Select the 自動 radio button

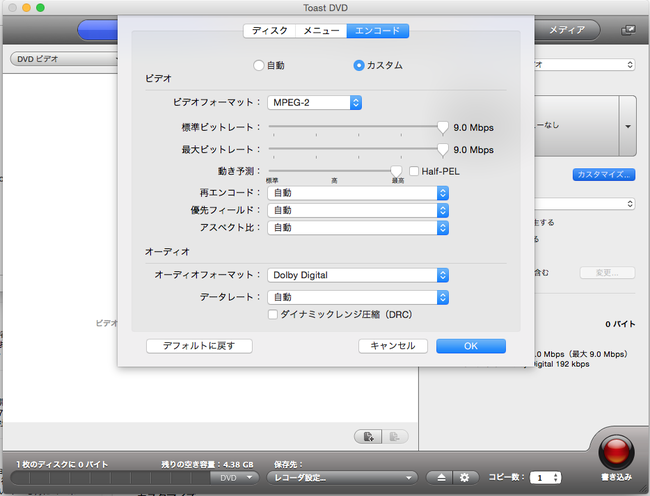[259, 65]
